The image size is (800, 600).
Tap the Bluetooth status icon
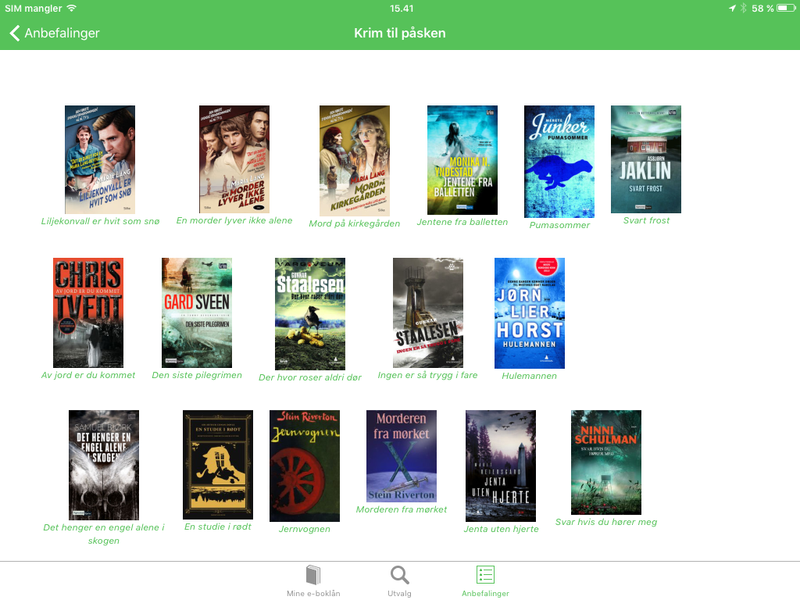(743, 8)
